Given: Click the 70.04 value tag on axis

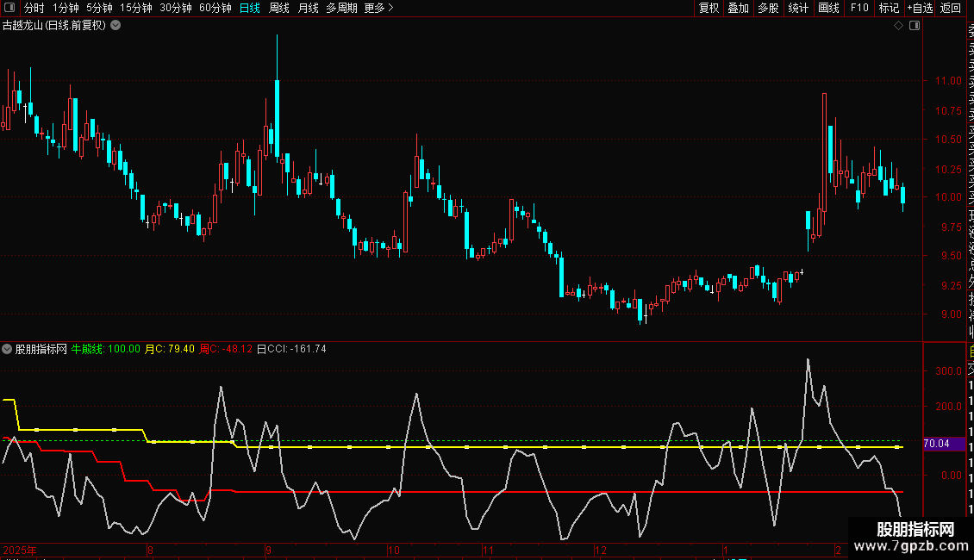Looking at the screenshot, I should [944, 444].
